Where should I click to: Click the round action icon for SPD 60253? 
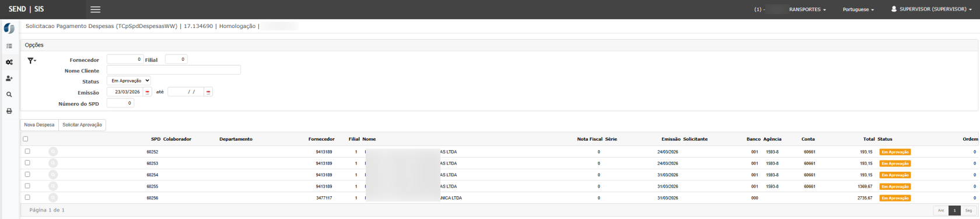[53, 164]
